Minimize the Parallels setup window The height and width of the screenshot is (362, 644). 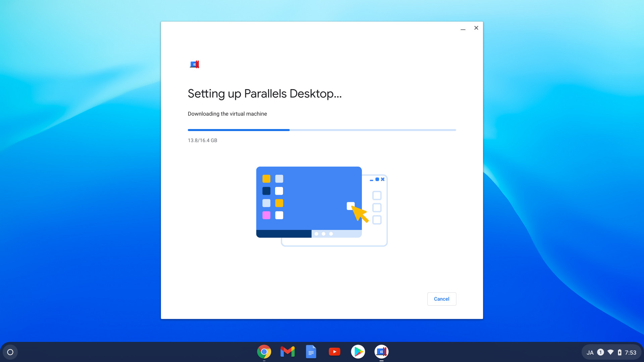point(463,29)
